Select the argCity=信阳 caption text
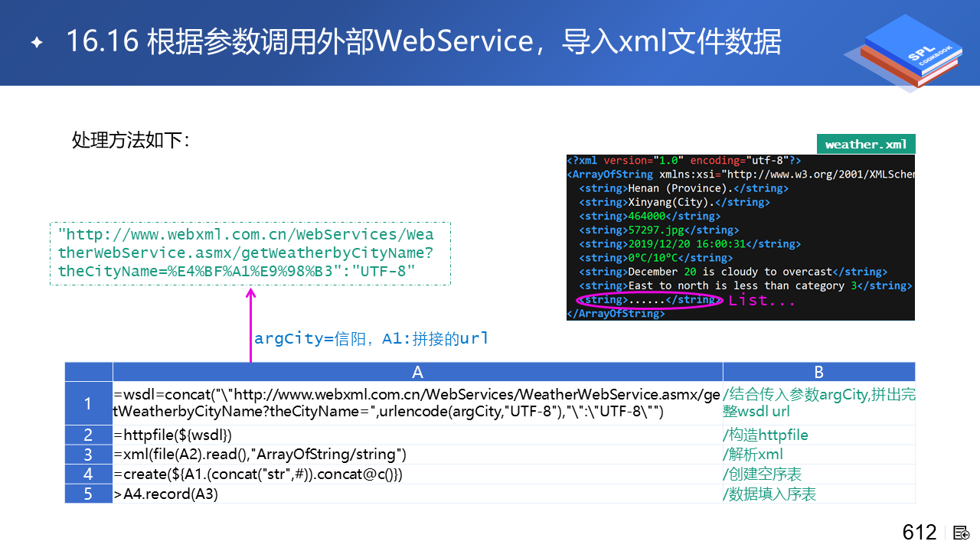 click(x=371, y=338)
